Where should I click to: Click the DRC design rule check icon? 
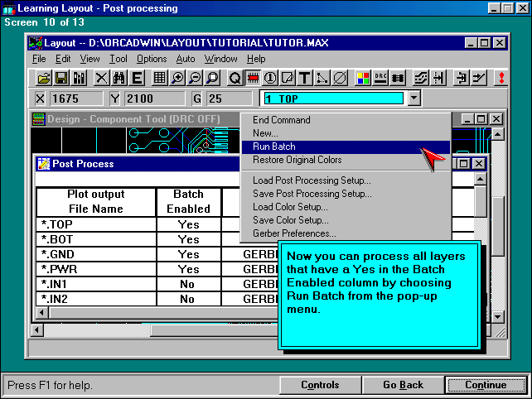[381, 79]
